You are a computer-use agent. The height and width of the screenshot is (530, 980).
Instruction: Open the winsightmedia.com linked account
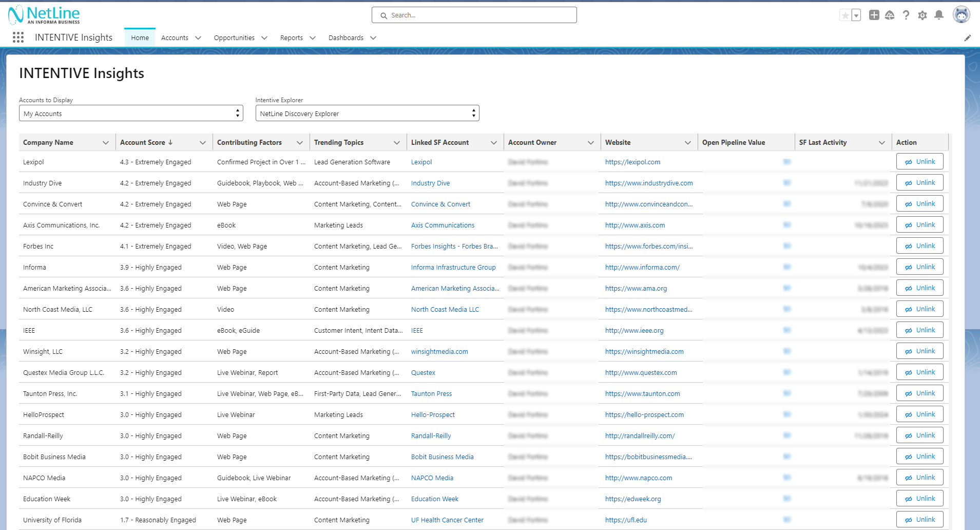(x=439, y=351)
